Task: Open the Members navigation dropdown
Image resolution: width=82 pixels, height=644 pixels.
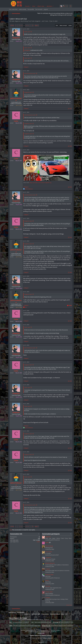Action: (50, 6)
